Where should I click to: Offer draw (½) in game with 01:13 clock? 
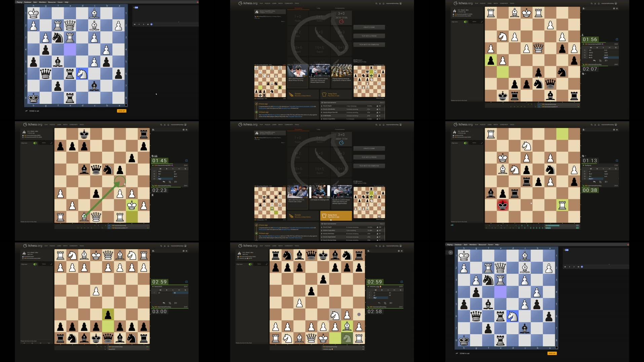(x=600, y=182)
